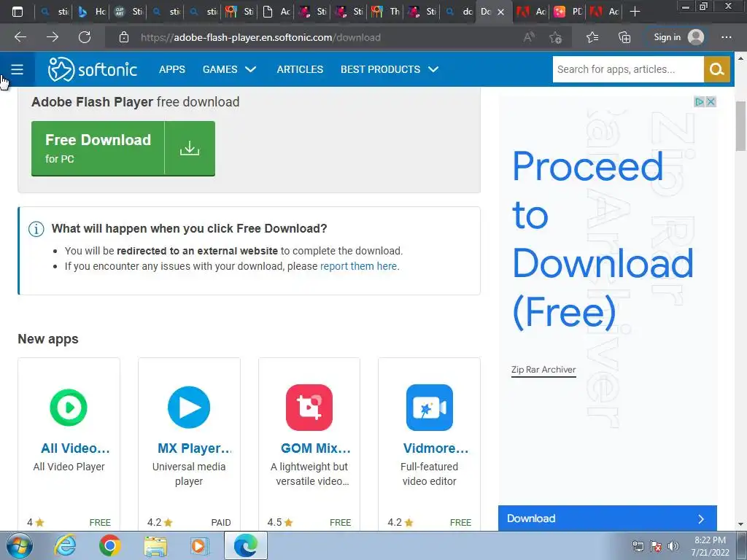This screenshot has height=560, width=747.
Task: Click the download arrow icon on green button
Action: point(190,149)
